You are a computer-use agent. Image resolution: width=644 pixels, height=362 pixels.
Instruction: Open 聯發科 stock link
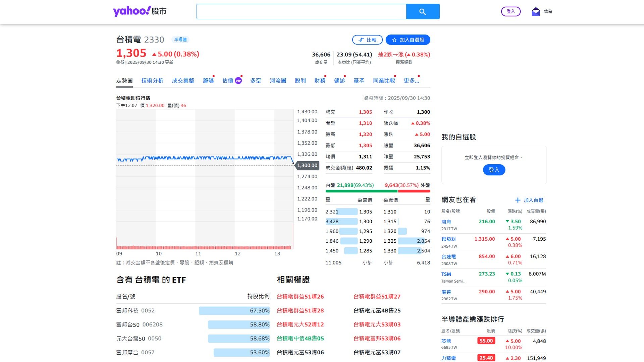tap(448, 239)
